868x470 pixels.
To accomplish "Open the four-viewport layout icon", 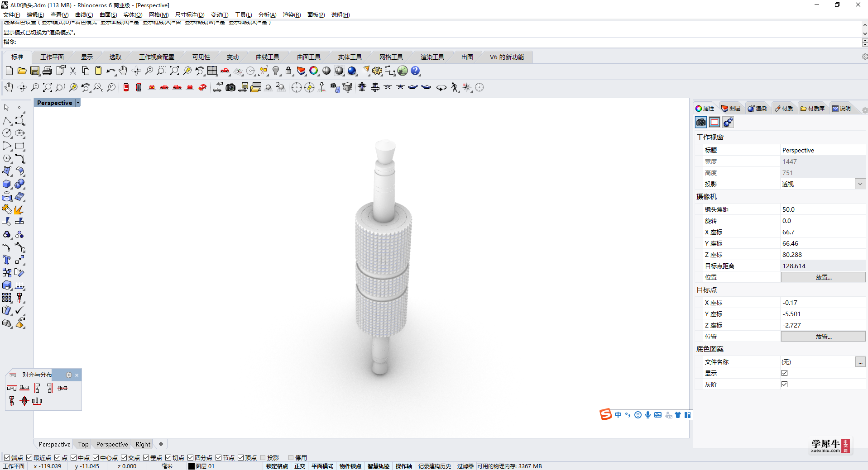I will point(212,71).
